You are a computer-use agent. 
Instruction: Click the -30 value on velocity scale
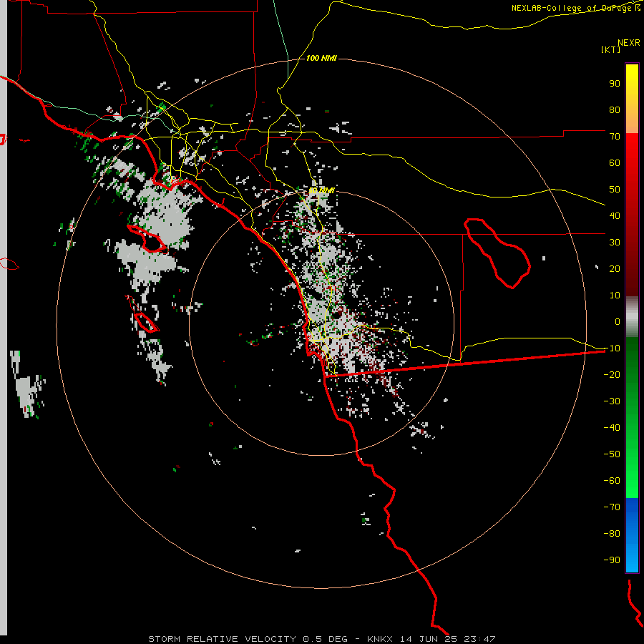[612, 401]
